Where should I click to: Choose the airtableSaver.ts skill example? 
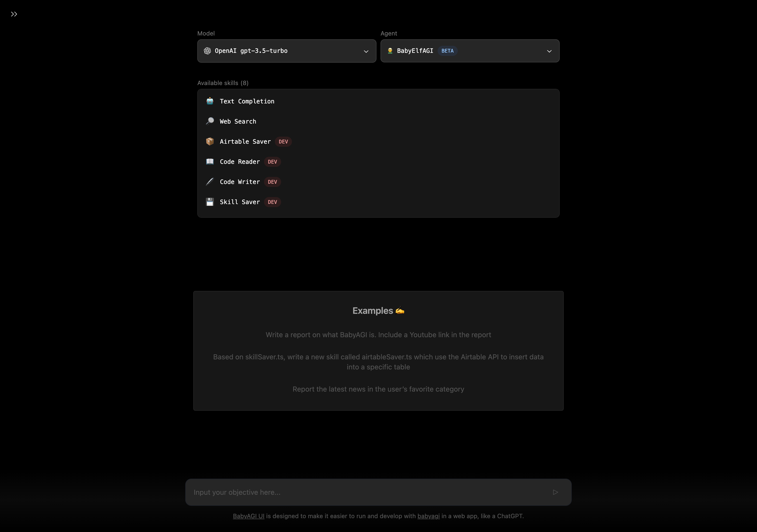[x=378, y=362]
